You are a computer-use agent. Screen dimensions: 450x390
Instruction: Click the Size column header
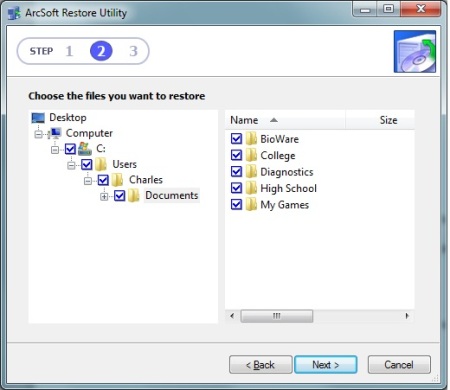(380, 120)
